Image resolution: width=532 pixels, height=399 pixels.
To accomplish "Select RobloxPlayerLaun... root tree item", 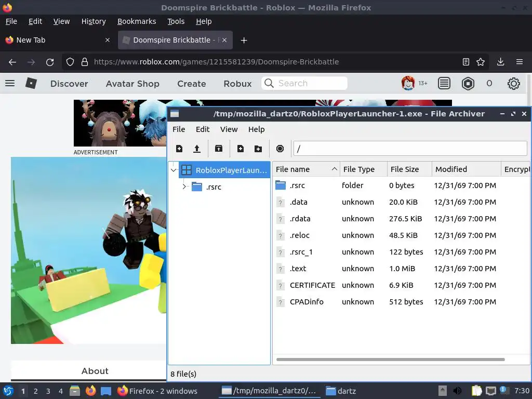I will click(x=224, y=170).
